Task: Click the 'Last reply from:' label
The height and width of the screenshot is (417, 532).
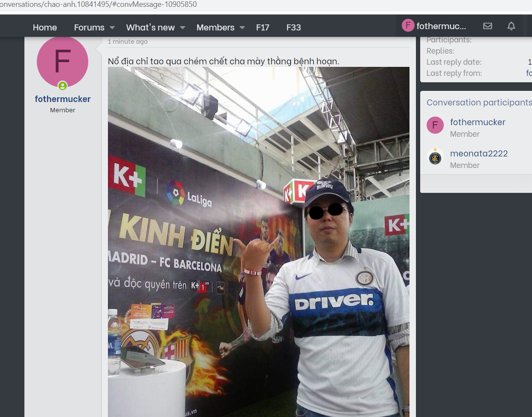Action: point(454,73)
